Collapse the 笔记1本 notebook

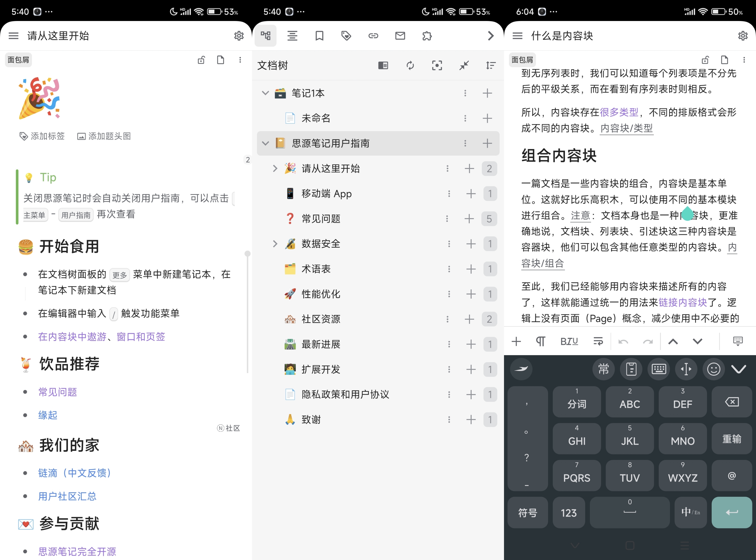click(x=265, y=93)
